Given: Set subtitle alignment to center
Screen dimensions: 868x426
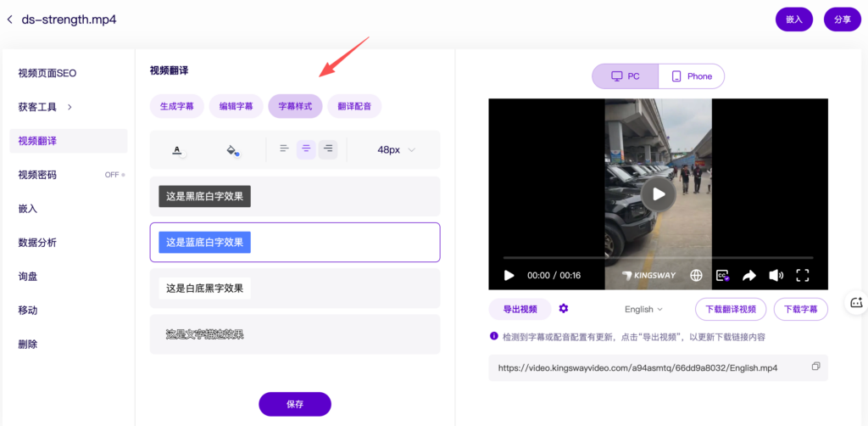Looking at the screenshot, I should click(x=306, y=149).
